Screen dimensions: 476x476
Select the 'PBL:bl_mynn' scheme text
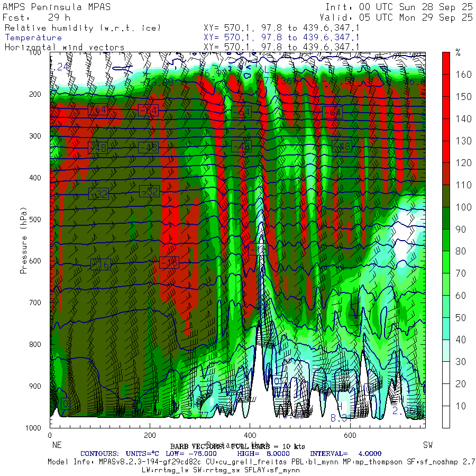pos(314,462)
